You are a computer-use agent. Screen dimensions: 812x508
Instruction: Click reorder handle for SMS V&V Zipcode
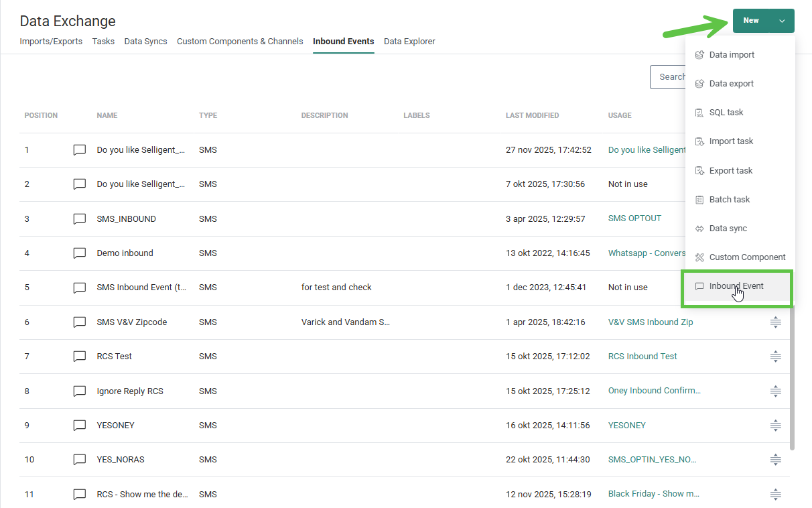click(775, 322)
